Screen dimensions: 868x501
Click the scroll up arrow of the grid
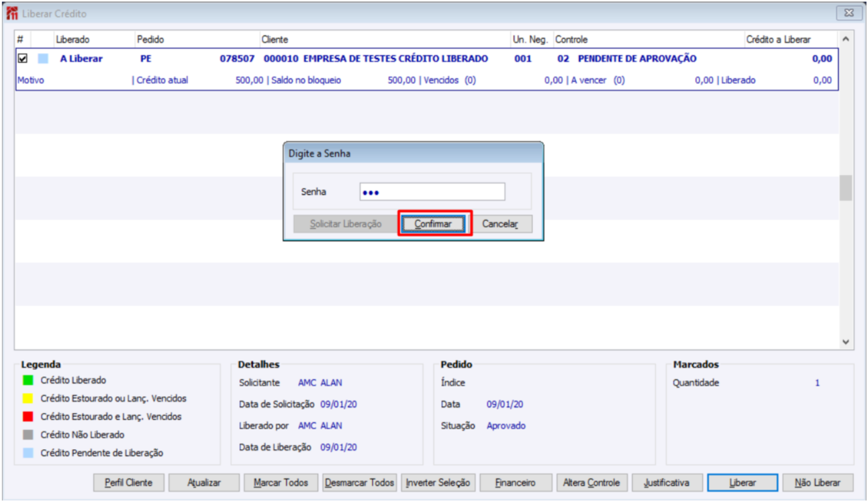tap(845, 40)
